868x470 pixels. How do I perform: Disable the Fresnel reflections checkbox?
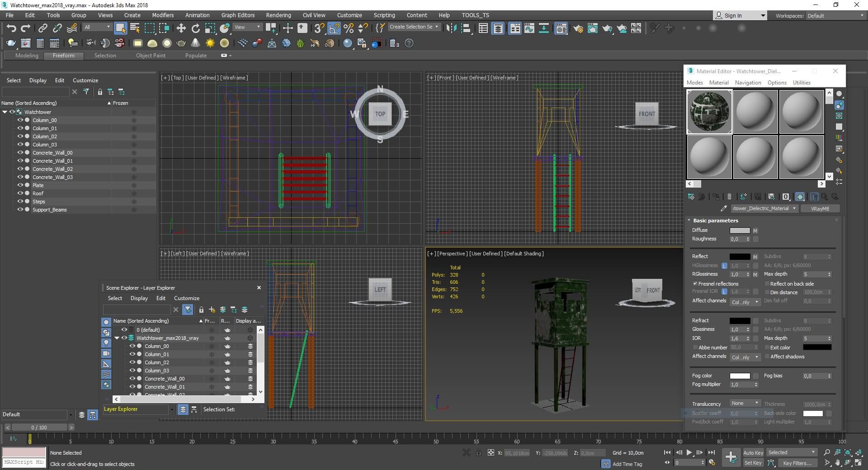tap(695, 284)
